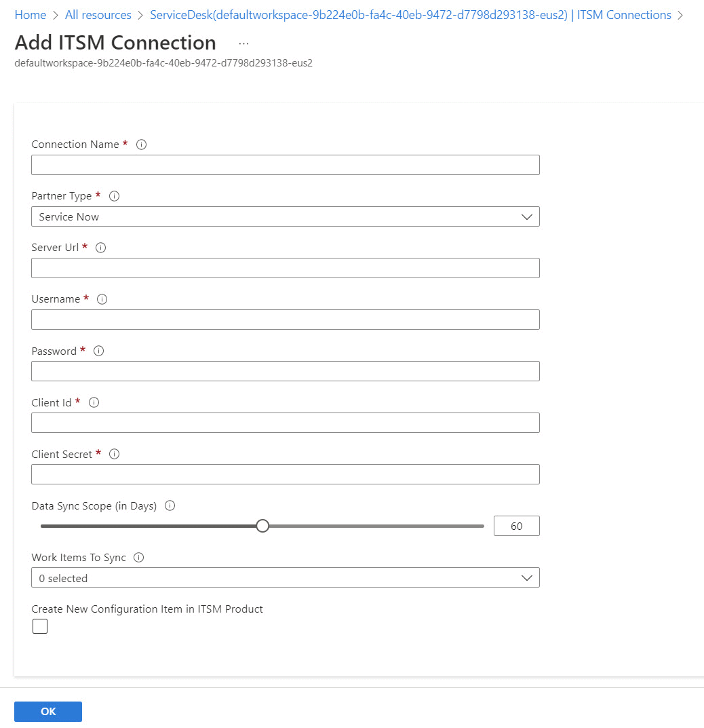
Task: Focus the Connection Name text field
Action: tap(286, 165)
